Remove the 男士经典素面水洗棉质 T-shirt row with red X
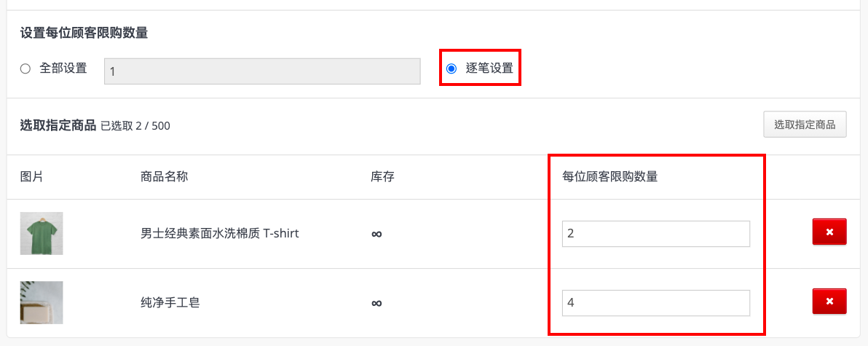Image resolution: width=868 pixels, height=346 pixels. (829, 232)
